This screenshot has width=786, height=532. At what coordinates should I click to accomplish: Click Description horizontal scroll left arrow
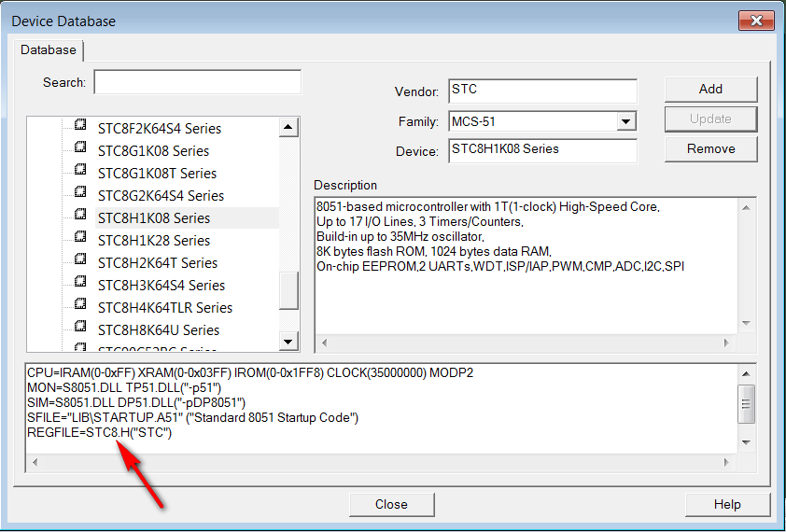click(x=324, y=343)
